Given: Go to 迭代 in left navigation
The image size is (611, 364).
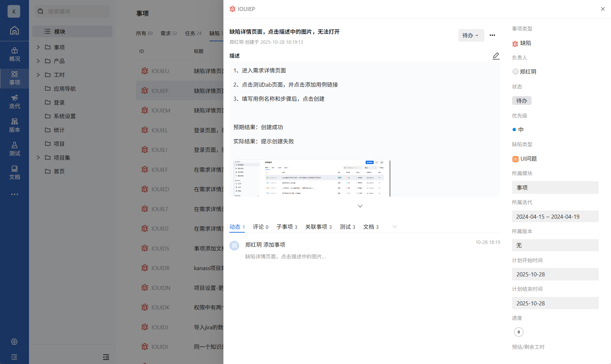Looking at the screenshot, I should tap(14, 102).
